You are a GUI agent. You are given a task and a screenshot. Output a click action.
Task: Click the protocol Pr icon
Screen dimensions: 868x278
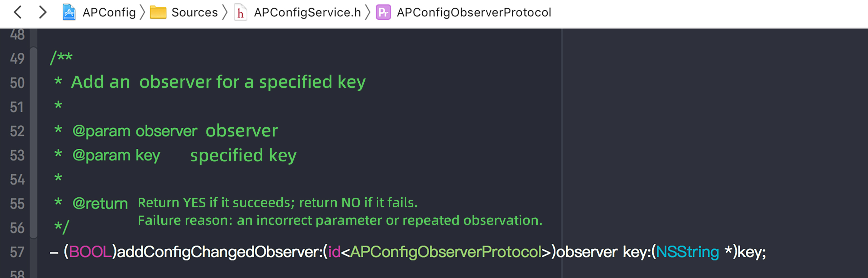pos(383,12)
